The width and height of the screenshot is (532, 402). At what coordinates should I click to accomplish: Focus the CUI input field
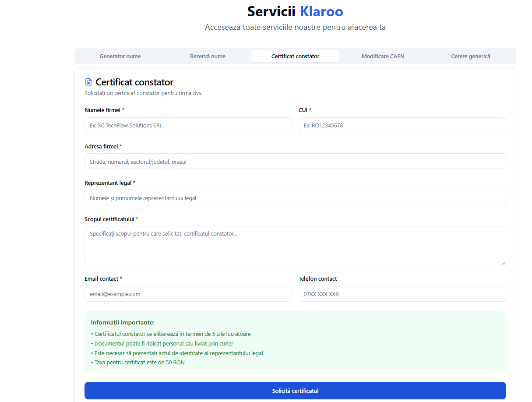pos(402,125)
